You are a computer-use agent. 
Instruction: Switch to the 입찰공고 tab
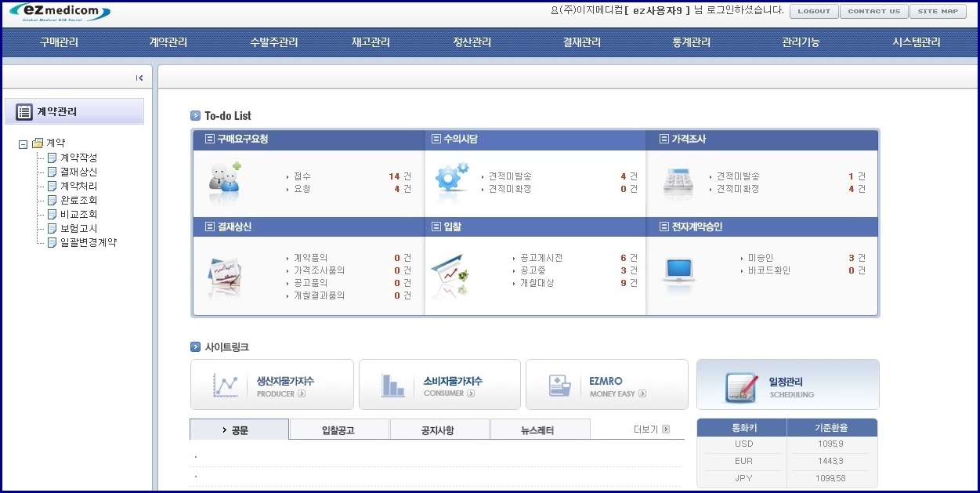tap(338, 430)
